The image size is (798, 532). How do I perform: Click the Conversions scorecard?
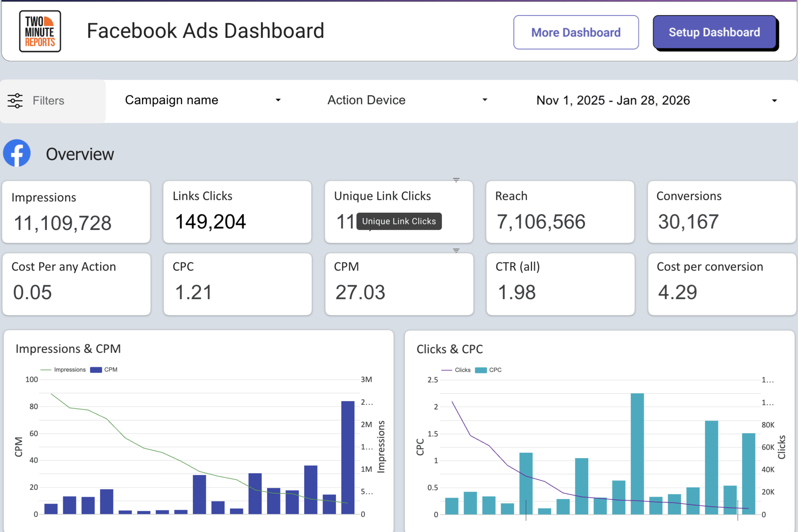pyautogui.click(x=722, y=212)
